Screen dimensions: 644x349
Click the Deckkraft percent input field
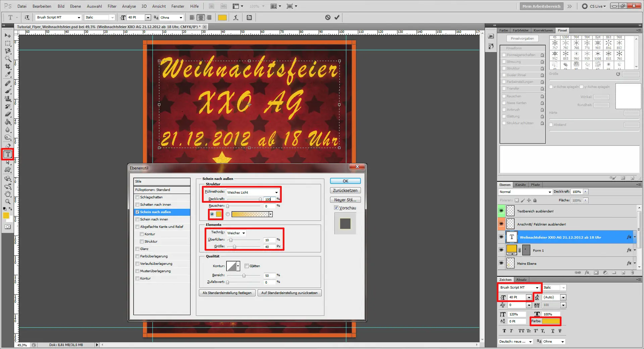[x=269, y=199]
